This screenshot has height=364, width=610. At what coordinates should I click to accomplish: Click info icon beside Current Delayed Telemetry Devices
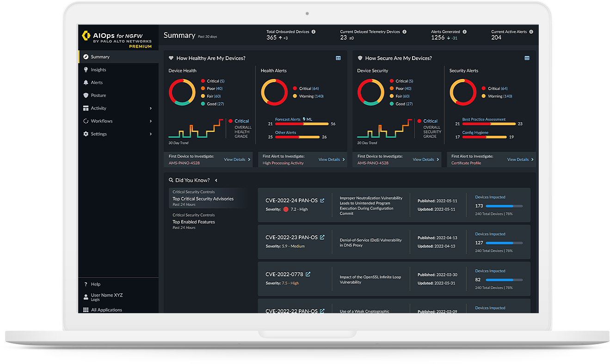point(404,32)
